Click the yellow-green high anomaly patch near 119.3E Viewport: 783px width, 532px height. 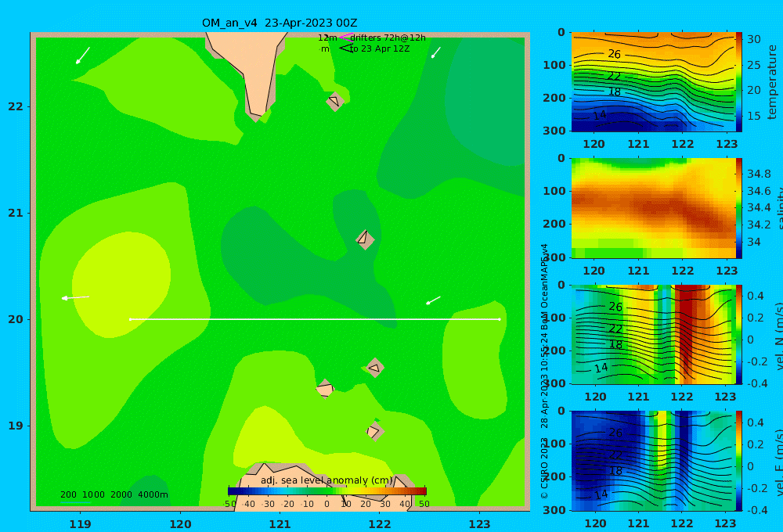point(121,285)
